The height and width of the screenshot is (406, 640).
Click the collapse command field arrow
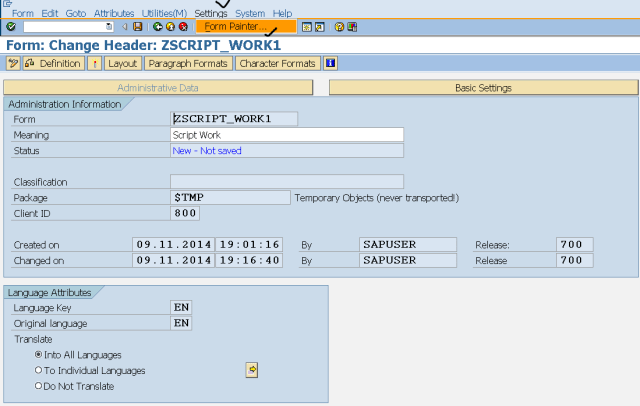coord(125,27)
